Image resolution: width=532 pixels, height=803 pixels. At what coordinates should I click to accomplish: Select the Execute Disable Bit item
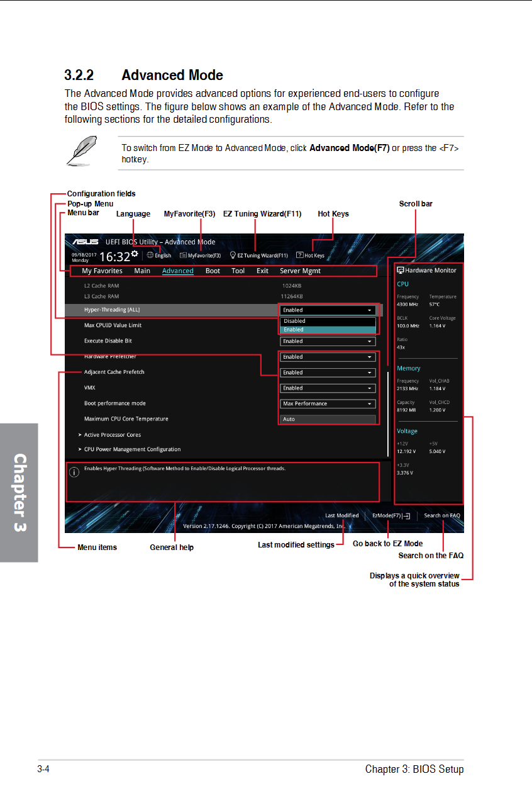[108, 341]
